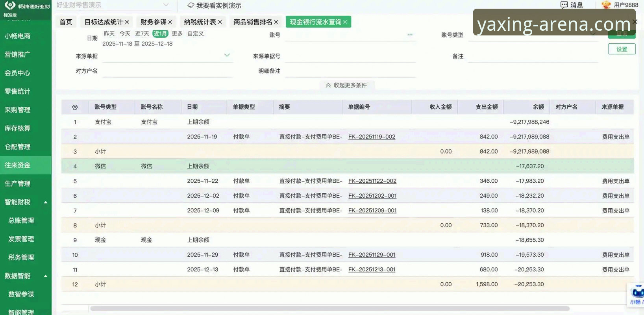Open the account number ellipsis picker

click(410, 35)
